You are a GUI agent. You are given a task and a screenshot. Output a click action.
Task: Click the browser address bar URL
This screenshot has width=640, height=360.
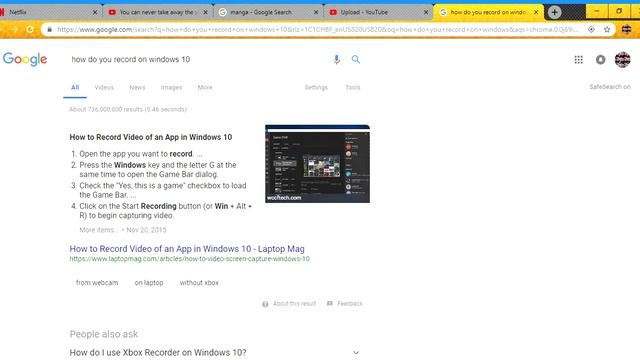tap(318, 29)
